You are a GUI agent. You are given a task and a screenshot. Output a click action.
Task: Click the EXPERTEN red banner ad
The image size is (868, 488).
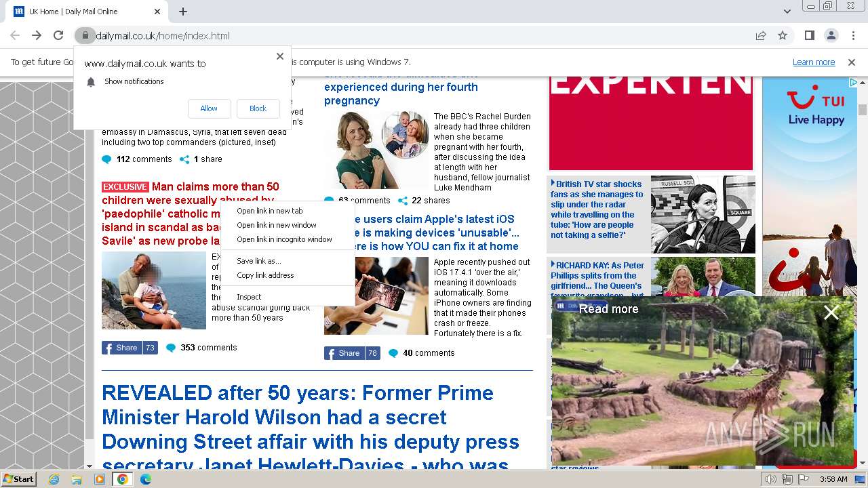651,123
